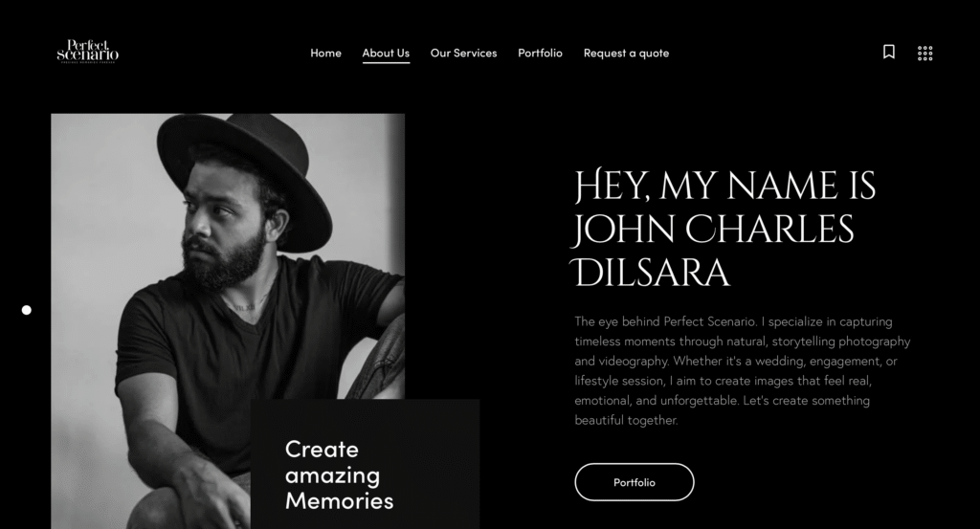The image size is (980, 529).
Task: Click the bookmark icon in the header
Action: click(889, 52)
